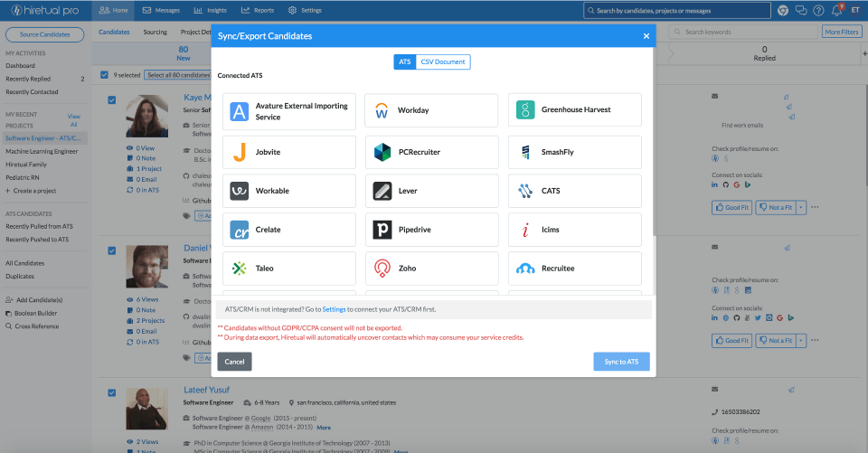The image size is (868, 453).
Task: Choose the Icims ATS tile
Action: 575,230
